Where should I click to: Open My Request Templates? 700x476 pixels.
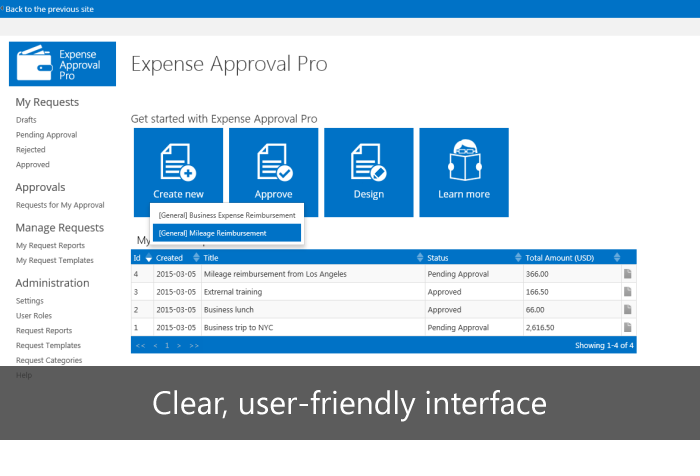pyautogui.click(x=55, y=260)
